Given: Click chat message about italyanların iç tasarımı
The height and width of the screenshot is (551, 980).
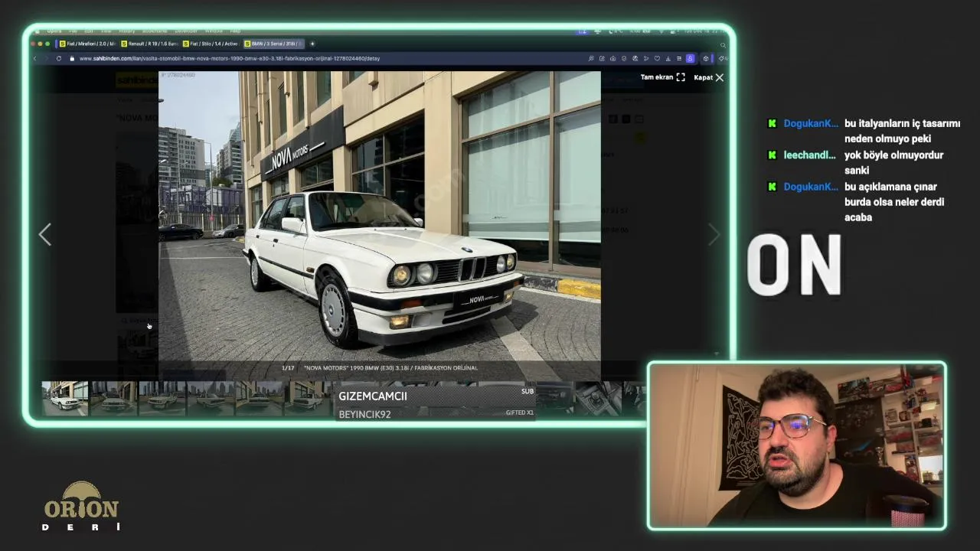Looking at the screenshot, I should 902,131.
